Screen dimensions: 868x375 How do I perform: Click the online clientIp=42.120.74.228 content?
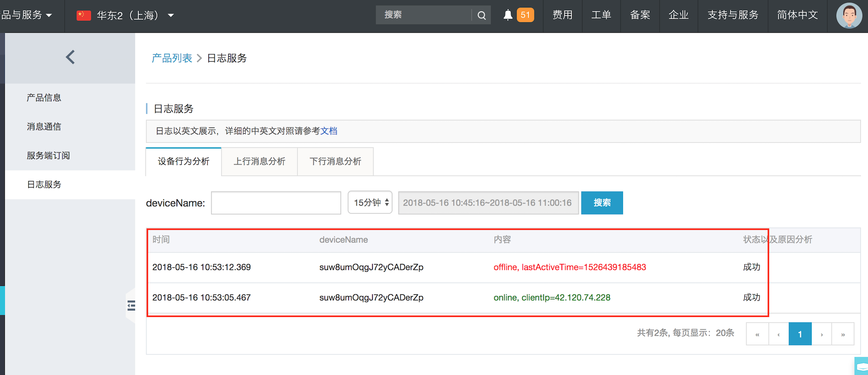552,298
